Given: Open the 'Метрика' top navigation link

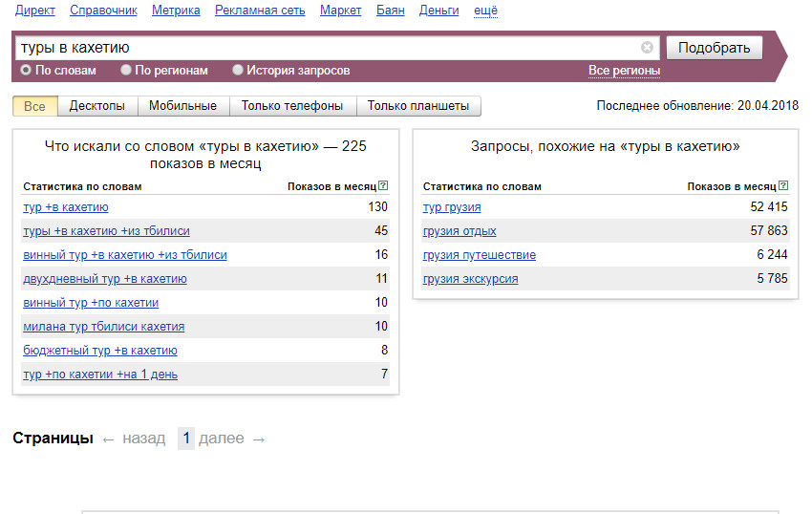Looking at the screenshot, I should 176,10.
